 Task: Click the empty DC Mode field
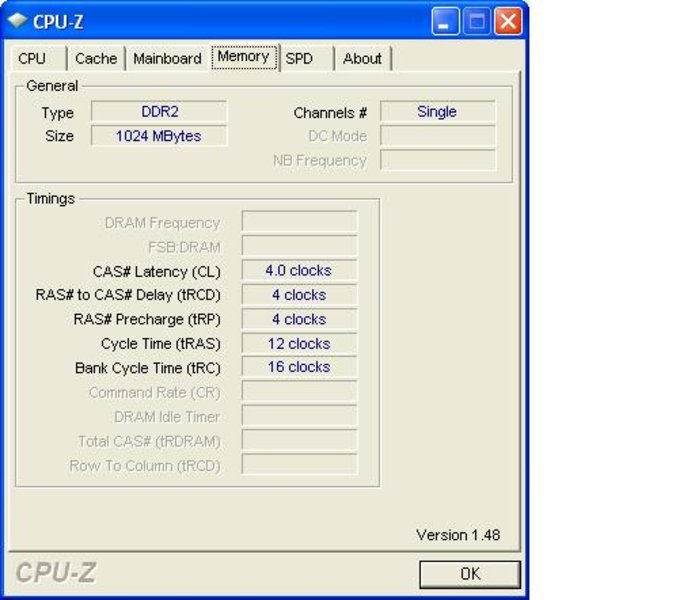point(438,136)
